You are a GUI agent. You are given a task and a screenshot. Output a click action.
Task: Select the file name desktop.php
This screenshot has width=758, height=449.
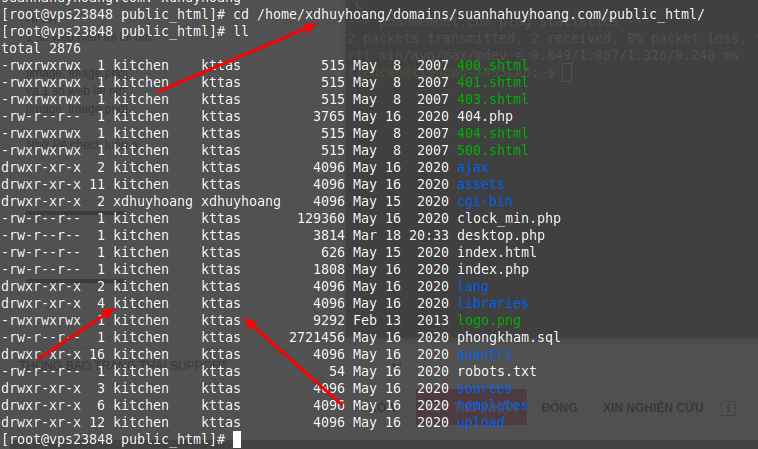501,235
